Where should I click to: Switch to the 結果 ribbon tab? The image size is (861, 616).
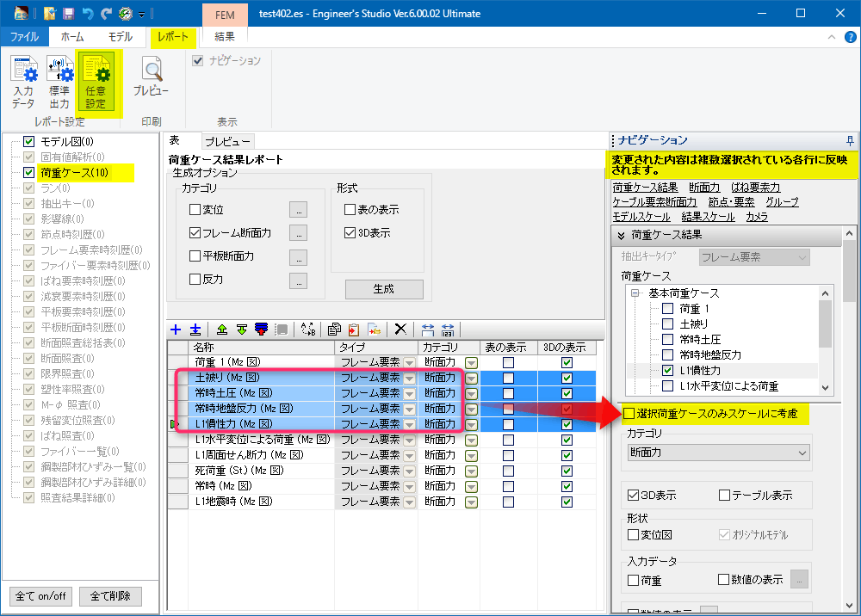224,36
